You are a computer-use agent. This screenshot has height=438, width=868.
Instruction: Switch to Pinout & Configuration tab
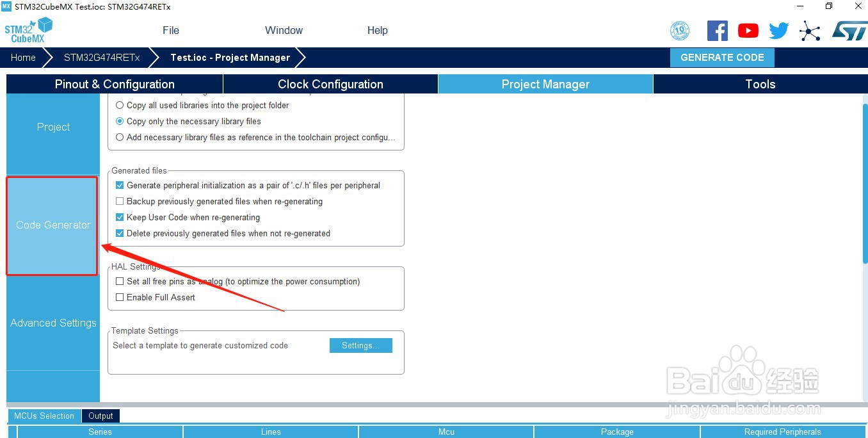115,84
